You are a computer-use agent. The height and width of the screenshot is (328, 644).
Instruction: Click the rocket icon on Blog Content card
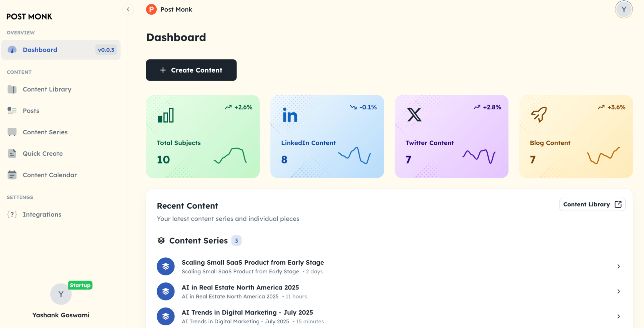click(x=539, y=115)
